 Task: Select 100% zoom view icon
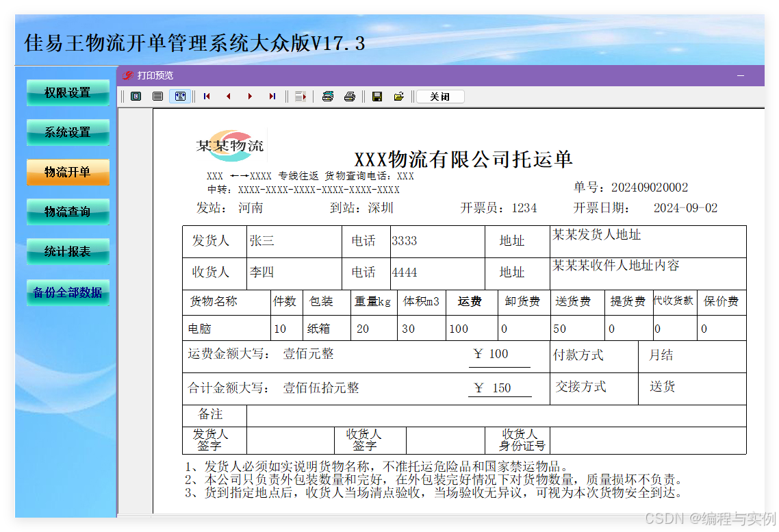tap(157, 97)
